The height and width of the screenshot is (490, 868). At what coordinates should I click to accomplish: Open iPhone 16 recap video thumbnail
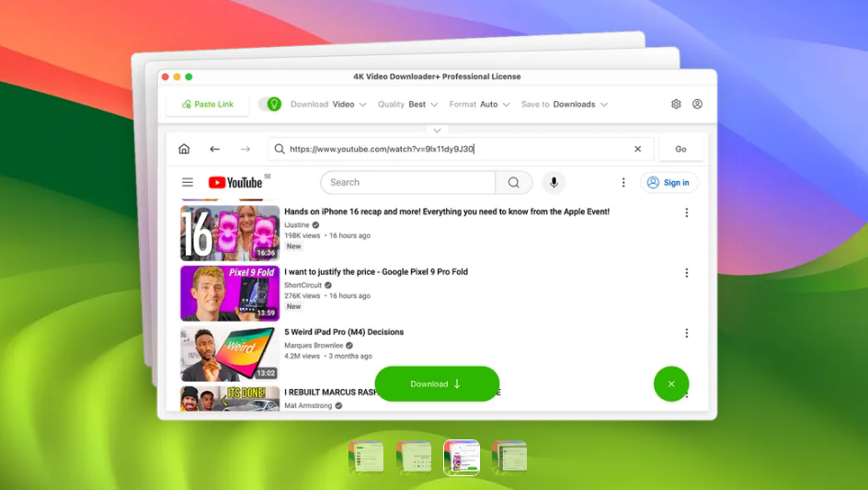click(x=230, y=234)
